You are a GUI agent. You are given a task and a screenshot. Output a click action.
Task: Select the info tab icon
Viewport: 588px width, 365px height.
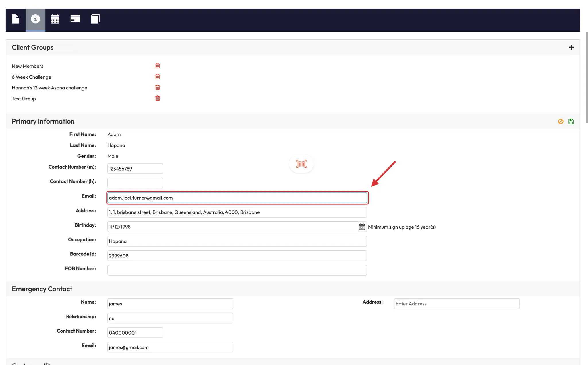35,19
